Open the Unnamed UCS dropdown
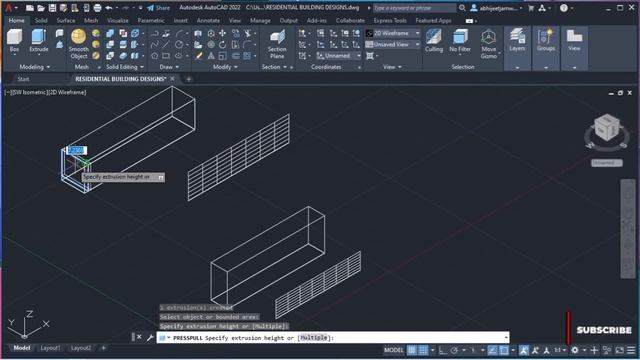Viewport: 640px width, 360px height. 339,56
